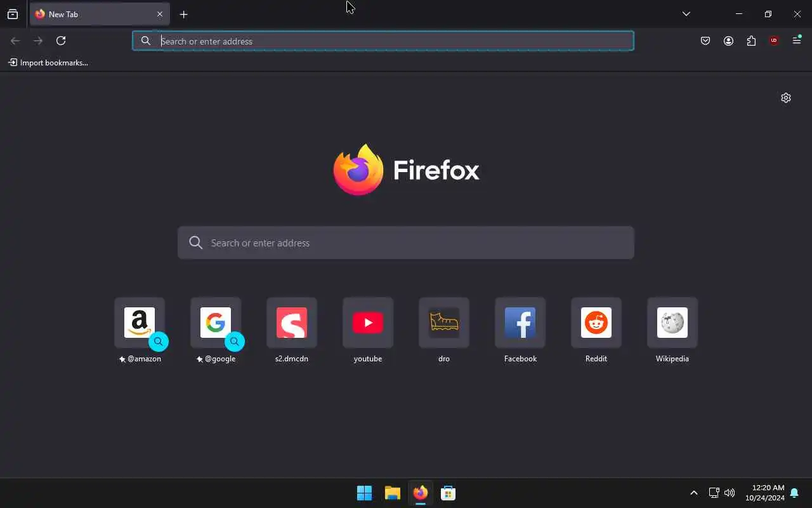The image size is (812, 508).
Task: Open a new tab with plus button
Action: (183, 14)
